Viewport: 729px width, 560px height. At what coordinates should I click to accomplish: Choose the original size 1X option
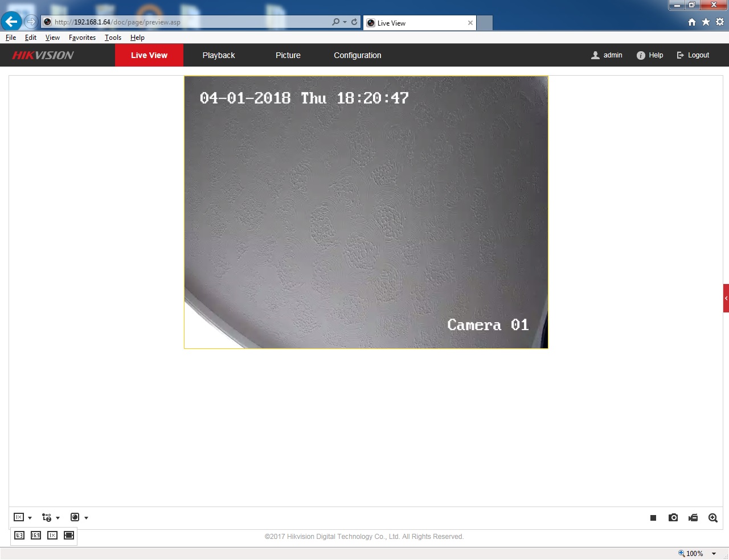click(x=52, y=536)
